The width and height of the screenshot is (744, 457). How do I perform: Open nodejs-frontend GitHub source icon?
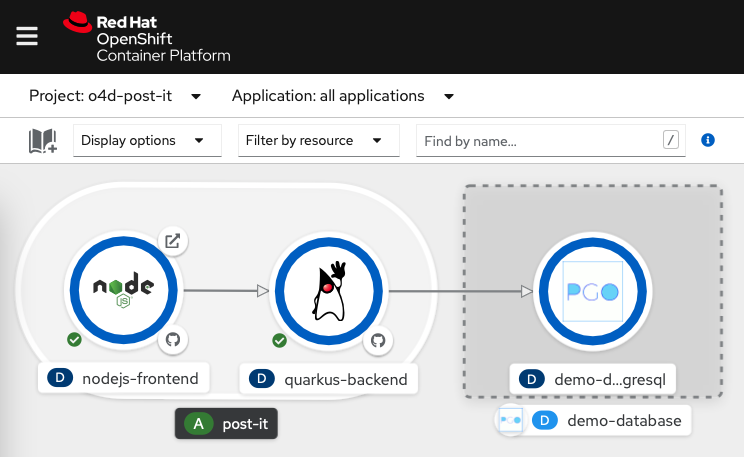point(173,339)
